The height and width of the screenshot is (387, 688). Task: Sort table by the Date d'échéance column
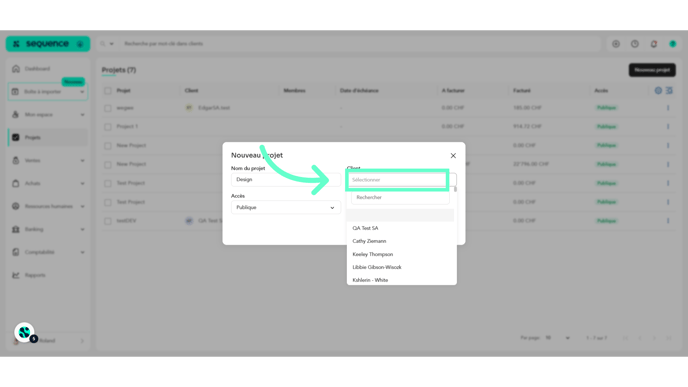(359, 90)
